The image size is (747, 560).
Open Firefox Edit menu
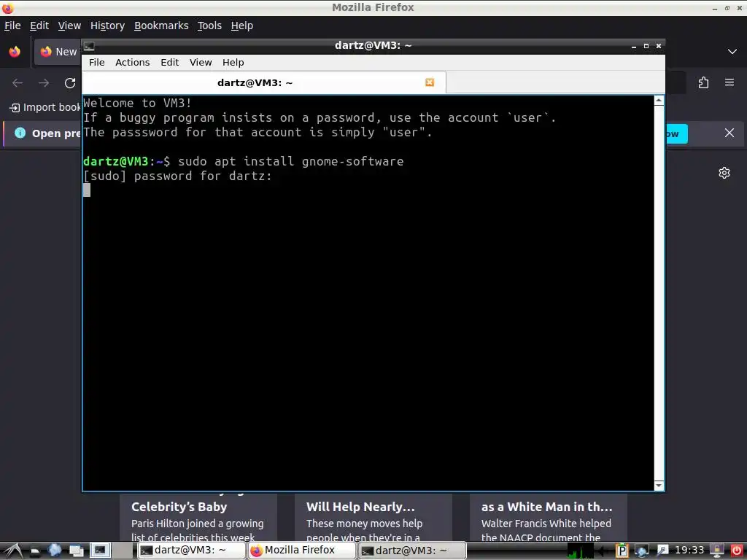(x=39, y=26)
